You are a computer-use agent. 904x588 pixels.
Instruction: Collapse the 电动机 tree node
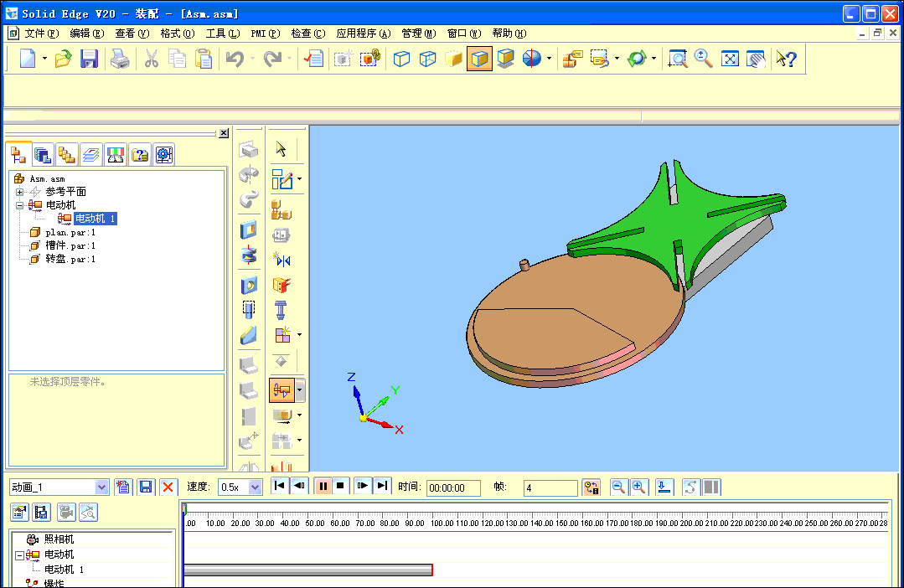coord(19,205)
